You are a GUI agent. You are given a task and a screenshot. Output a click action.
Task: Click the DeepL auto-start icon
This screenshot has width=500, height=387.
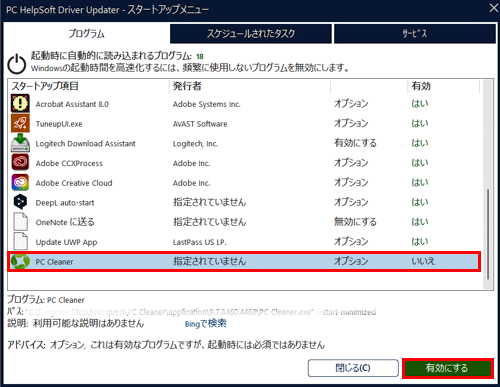[x=20, y=202]
